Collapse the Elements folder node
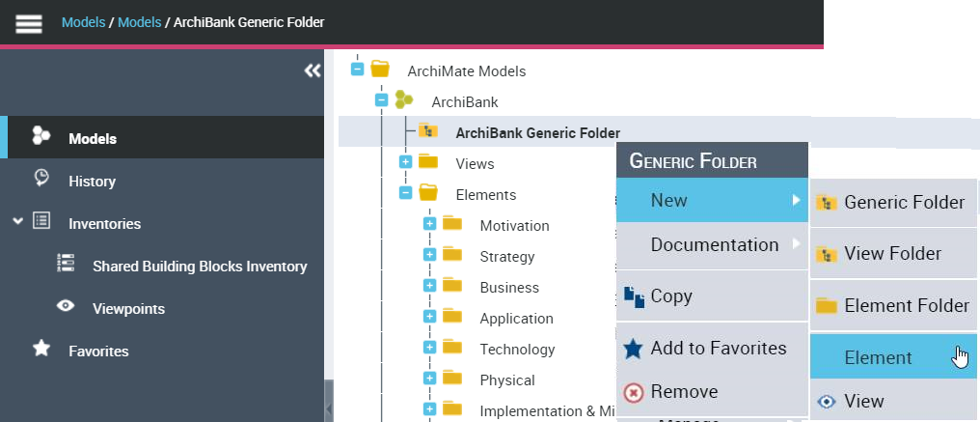The image size is (980, 422). (x=405, y=193)
